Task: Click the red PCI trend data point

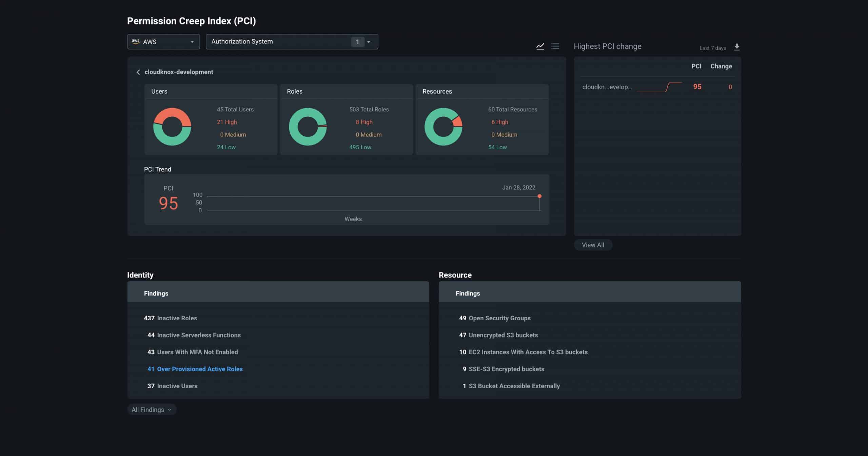Action: point(539,196)
